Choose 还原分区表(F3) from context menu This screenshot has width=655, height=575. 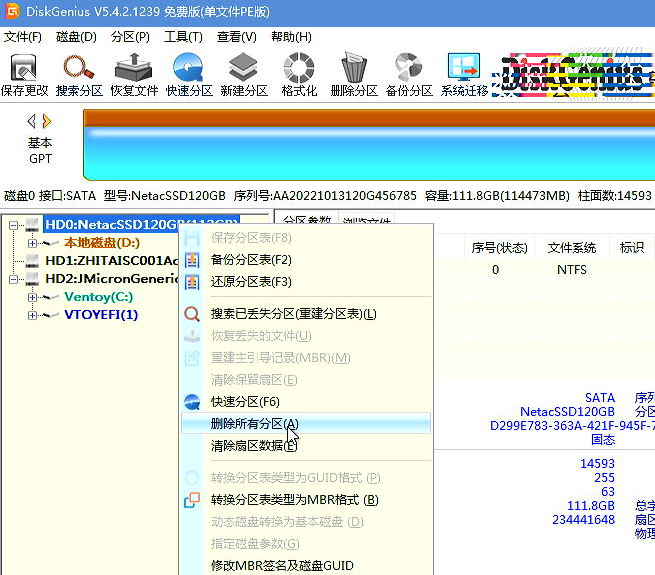pos(306,282)
